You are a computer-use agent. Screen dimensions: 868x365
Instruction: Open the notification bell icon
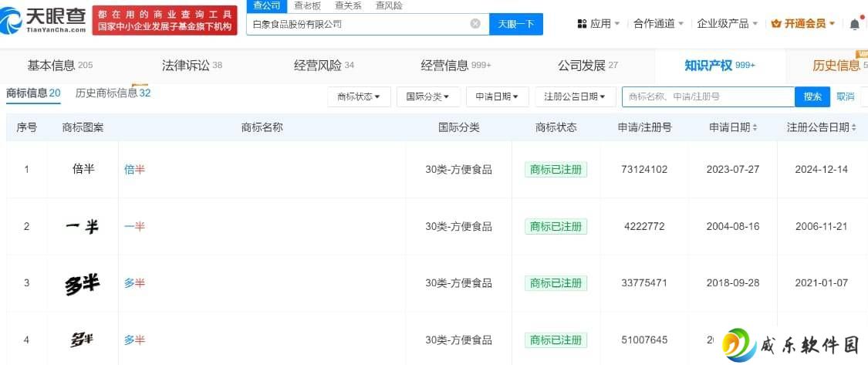pos(855,24)
